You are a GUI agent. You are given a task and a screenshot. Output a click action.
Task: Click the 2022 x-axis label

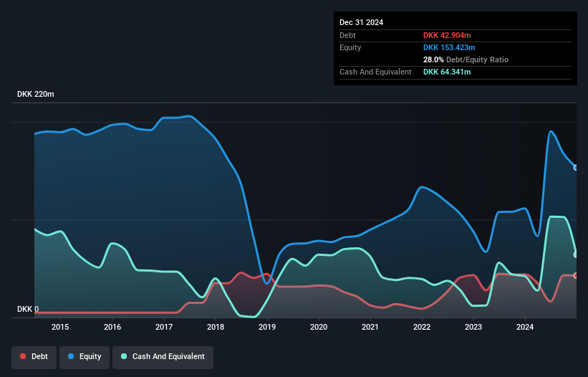pyautogui.click(x=422, y=327)
